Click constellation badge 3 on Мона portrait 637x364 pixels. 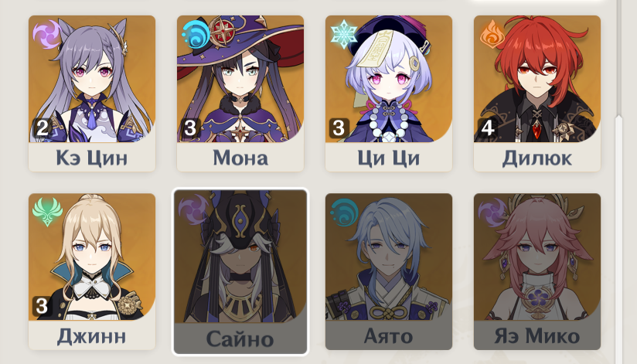pos(190,128)
